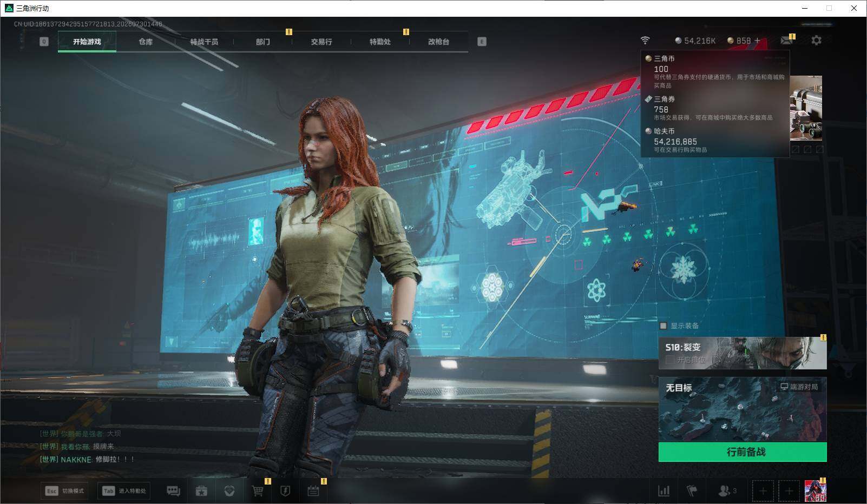867x504 pixels.
Task: Click the Esc 切换模式 button
Action: 65,490
